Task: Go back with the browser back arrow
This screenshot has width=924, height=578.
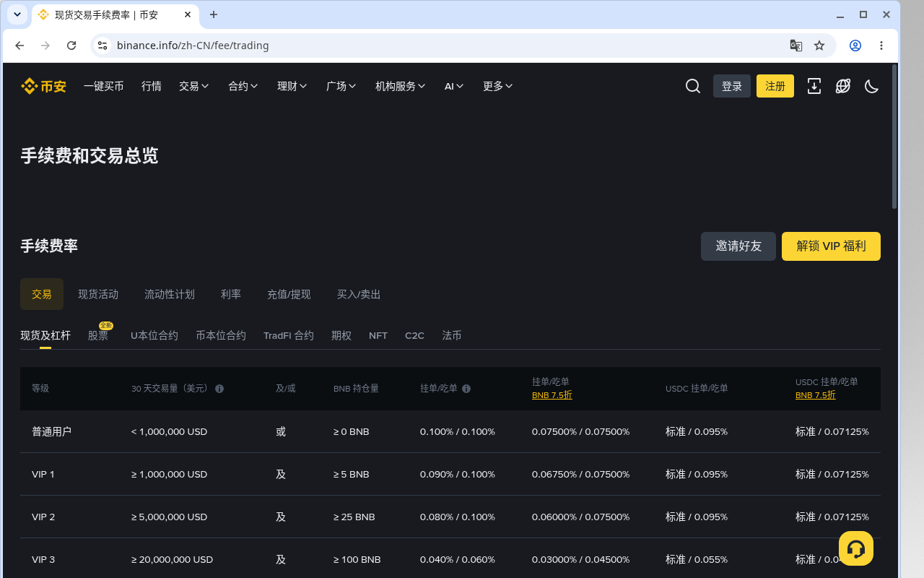Action: (x=19, y=46)
